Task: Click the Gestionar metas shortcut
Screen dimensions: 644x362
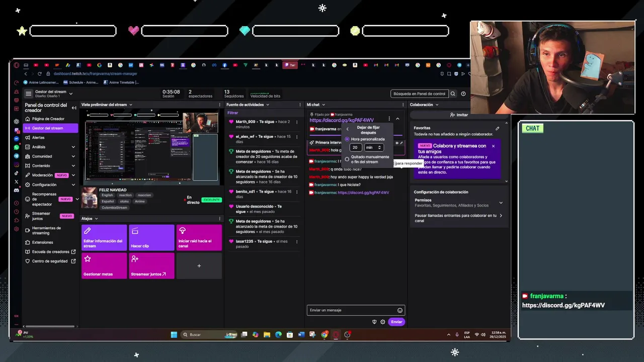Action: tap(104, 265)
